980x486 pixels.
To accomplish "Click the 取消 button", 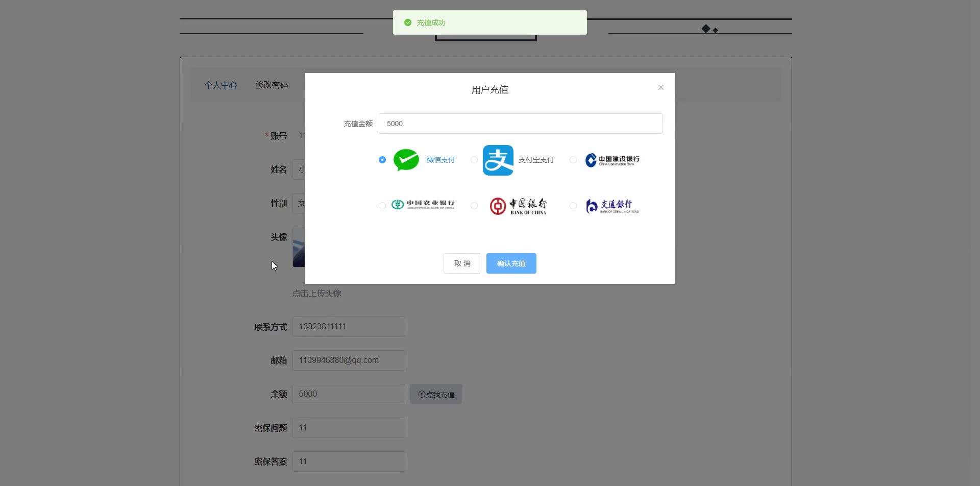I will click(x=462, y=263).
